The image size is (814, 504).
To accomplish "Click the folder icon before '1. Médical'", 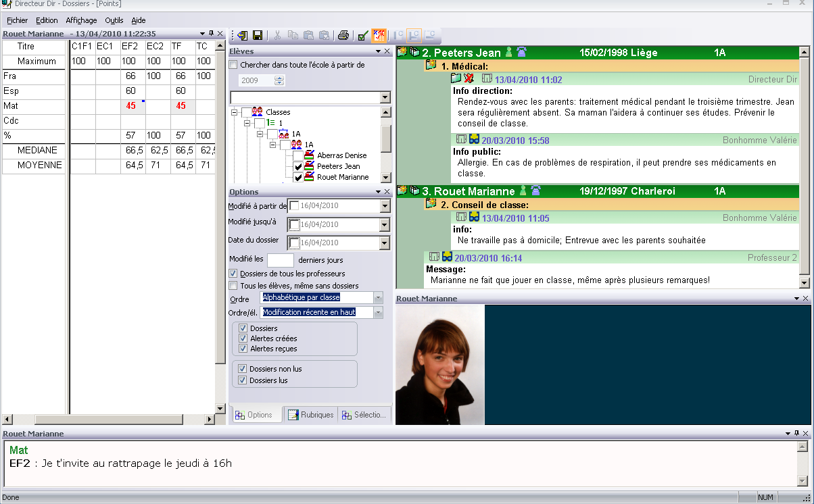I will click(x=431, y=66).
